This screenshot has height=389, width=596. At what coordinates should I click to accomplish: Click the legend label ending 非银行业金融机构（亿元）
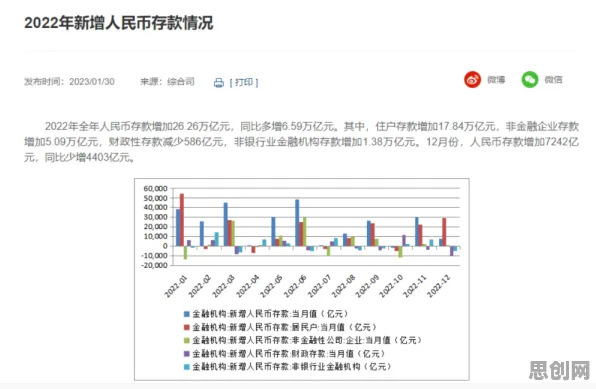tap(292, 367)
